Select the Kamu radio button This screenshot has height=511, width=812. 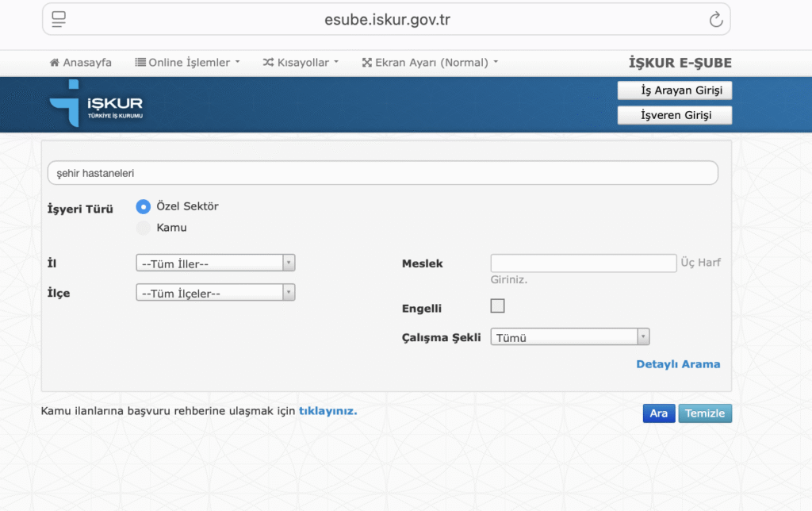pyautogui.click(x=143, y=228)
